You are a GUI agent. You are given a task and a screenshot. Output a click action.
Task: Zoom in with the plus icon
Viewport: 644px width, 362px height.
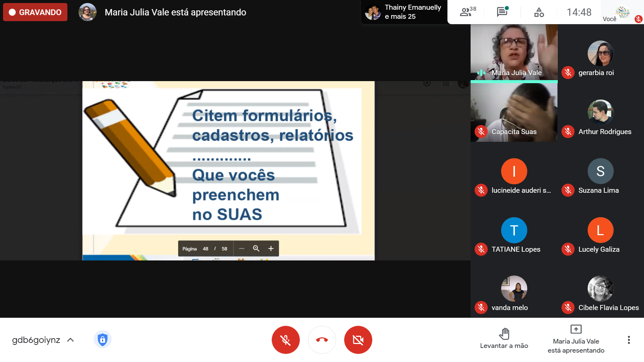(x=271, y=248)
